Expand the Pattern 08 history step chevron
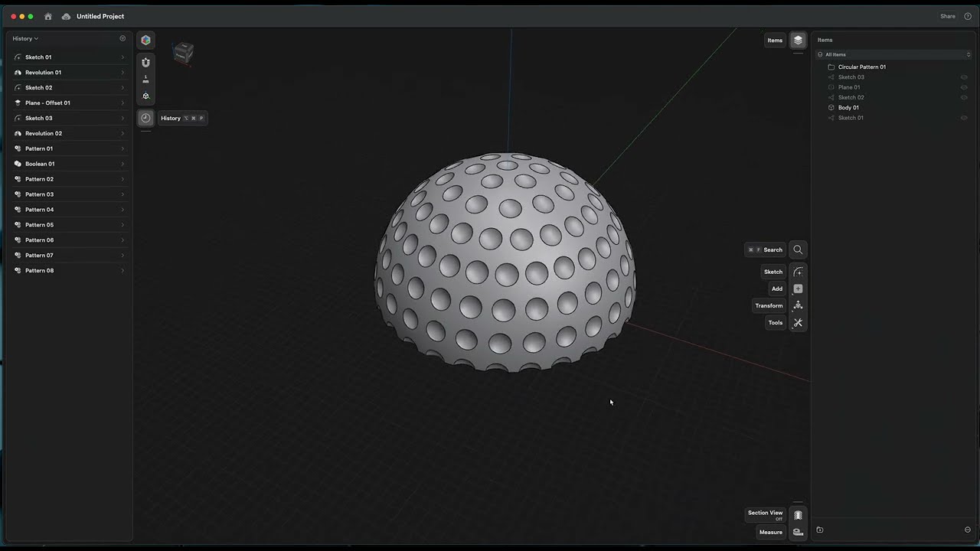 [x=122, y=270]
